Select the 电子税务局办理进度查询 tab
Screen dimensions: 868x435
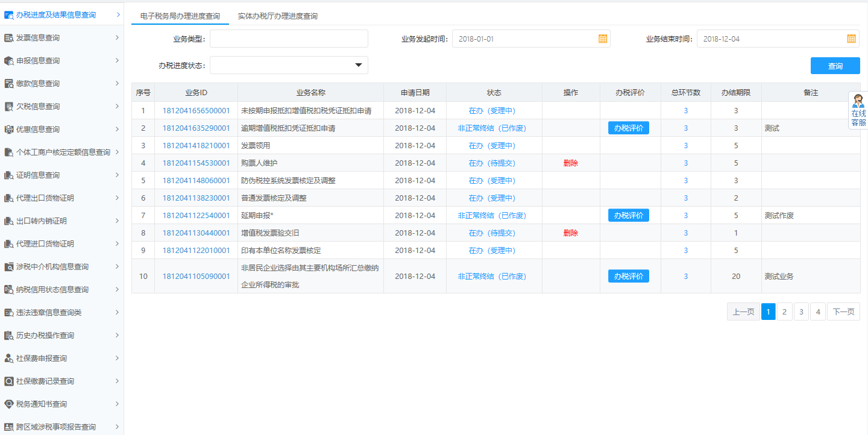[x=180, y=16]
